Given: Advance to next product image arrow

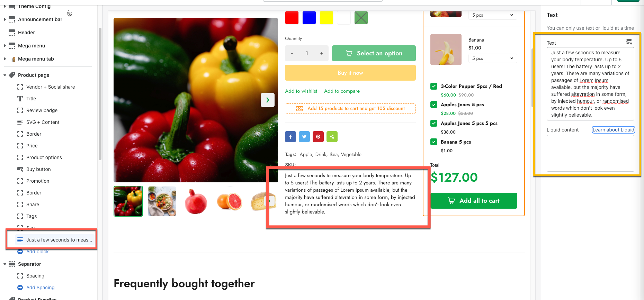Looking at the screenshot, I should coord(268,100).
